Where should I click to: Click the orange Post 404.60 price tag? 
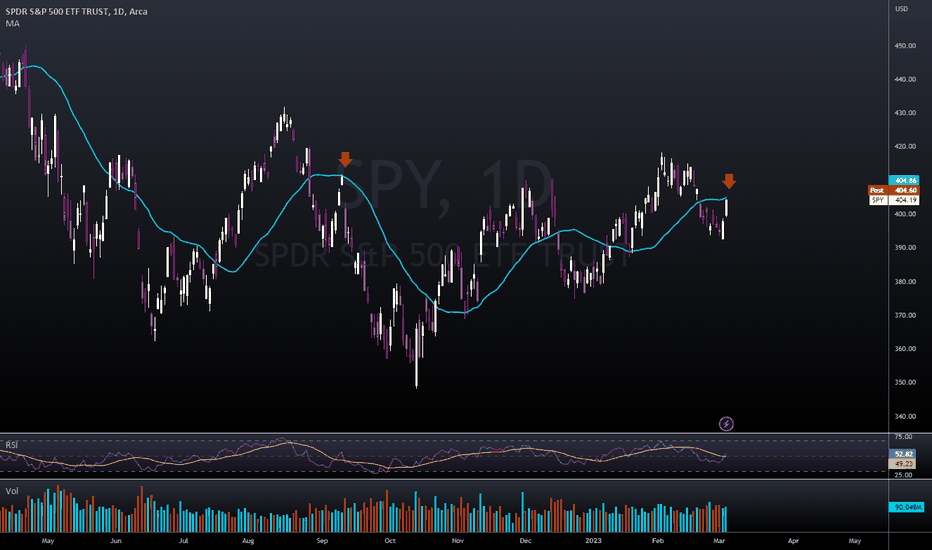pyautogui.click(x=893, y=190)
